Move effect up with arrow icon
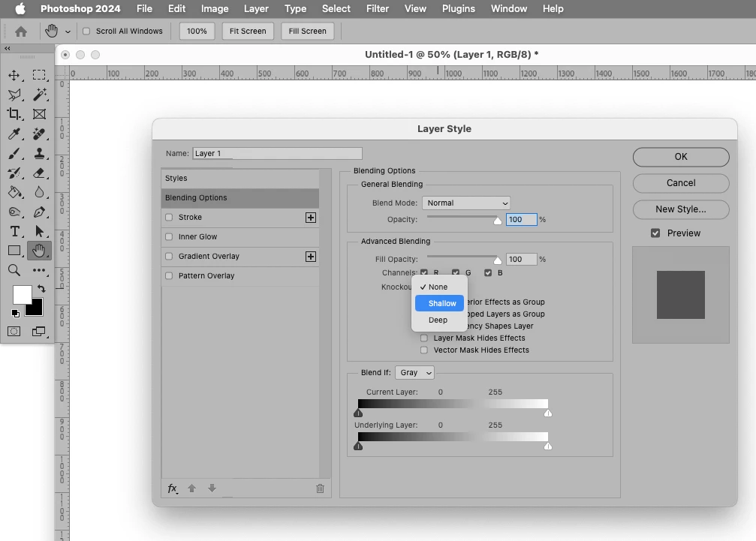The width and height of the screenshot is (756, 541). (192, 488)
